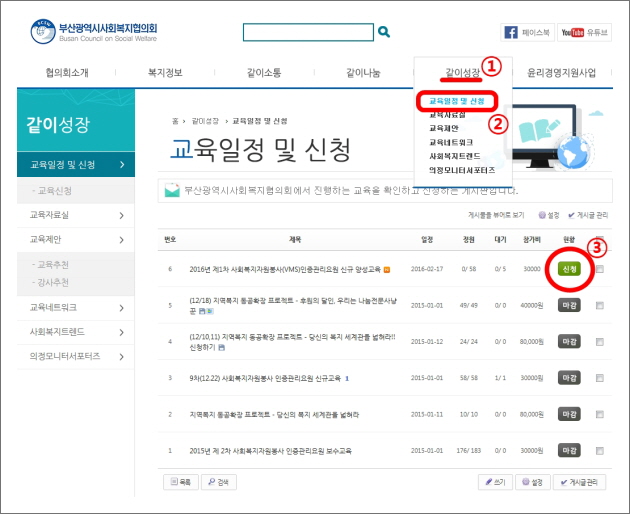Select 교육네트워크 in the dropdown menu
The height and width of the screenshot is (514, 630).
[451, 142]
